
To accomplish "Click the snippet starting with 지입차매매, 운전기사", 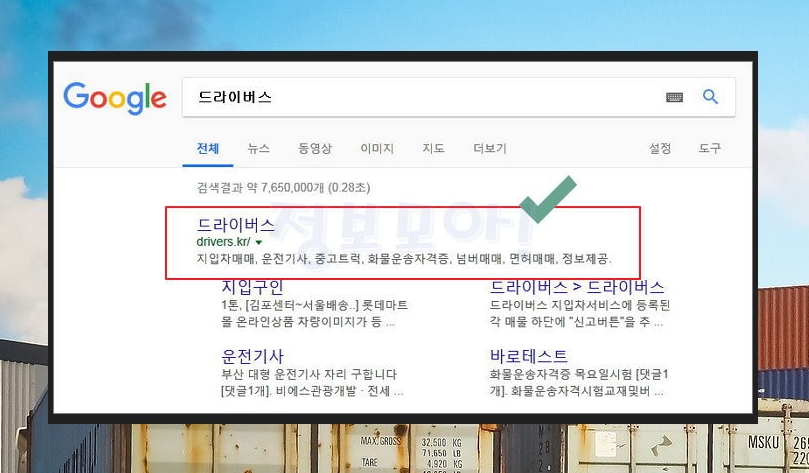I will 404,258.
